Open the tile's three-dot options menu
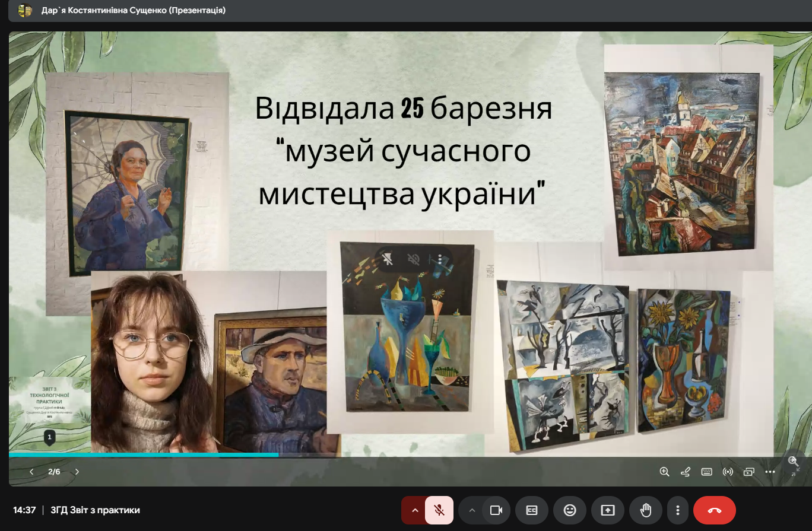 tap(439, 259)
